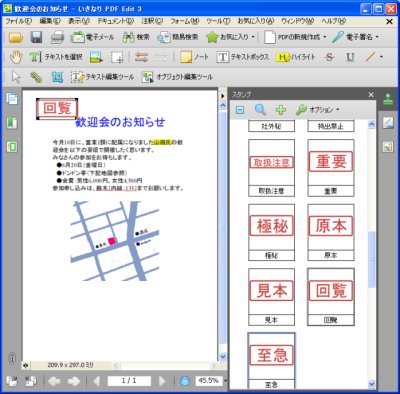Open the green bookmarks panel icon
This screenshot has height=394, width=400.
(12, 122)
